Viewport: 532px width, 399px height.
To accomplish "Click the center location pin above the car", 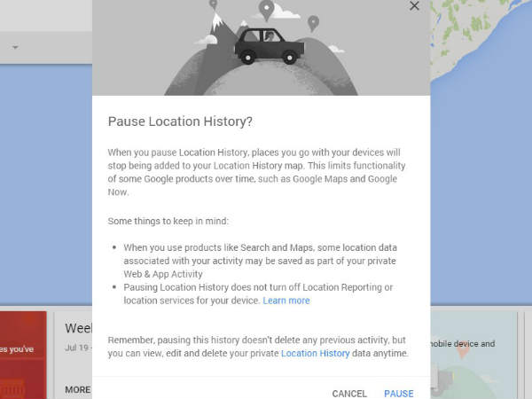I will click(265, 11).
